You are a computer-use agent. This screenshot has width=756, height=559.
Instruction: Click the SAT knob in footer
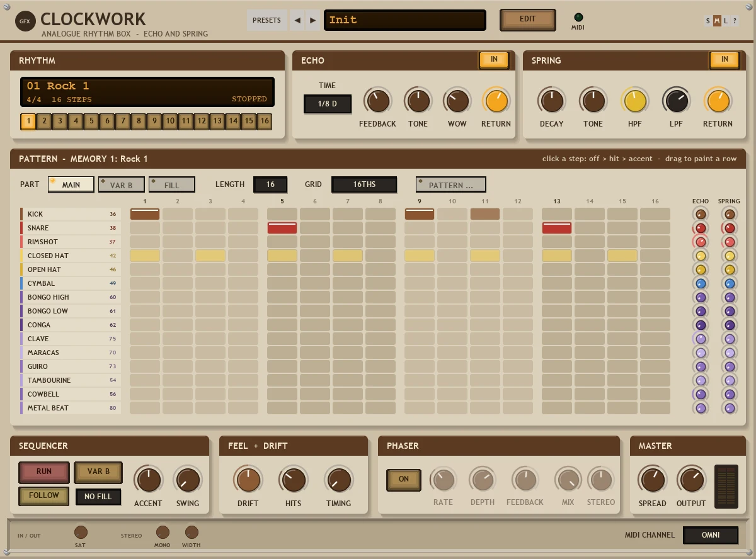(x=81, y=532)
